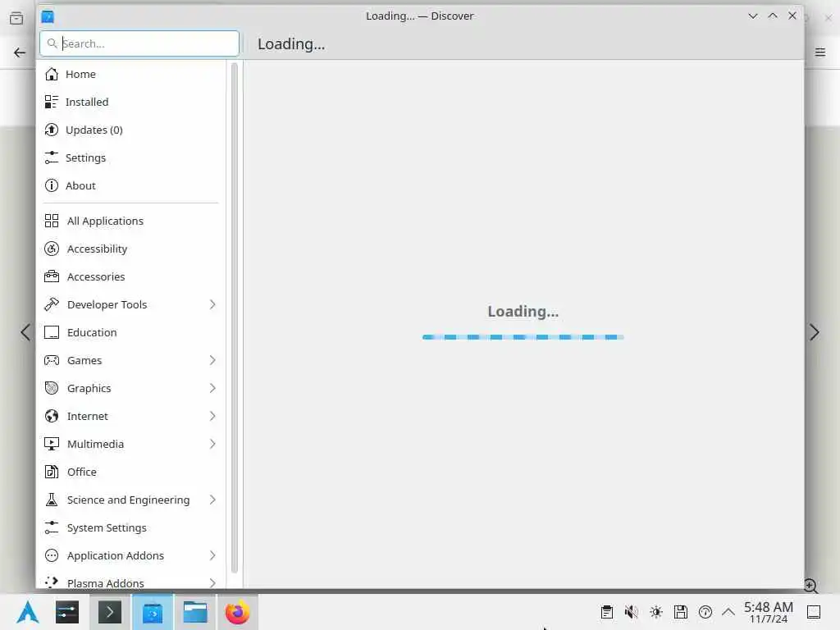The image size is (840, 630).
Task: Click the Home house icon
Action: pos(52,74)
